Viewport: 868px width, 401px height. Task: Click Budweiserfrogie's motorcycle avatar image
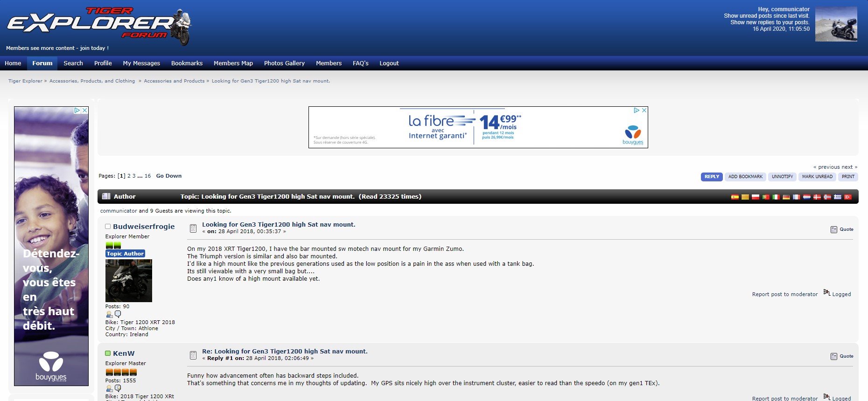129,281
